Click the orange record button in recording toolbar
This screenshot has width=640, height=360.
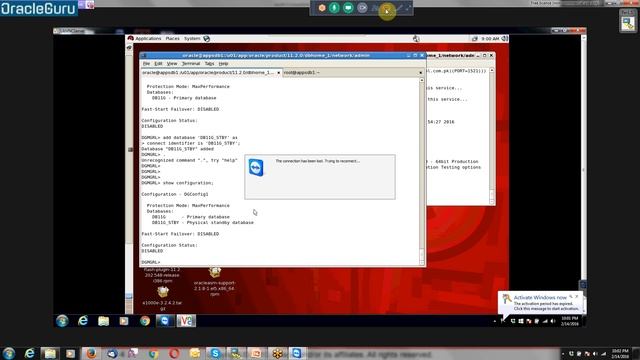coord(322,8)
